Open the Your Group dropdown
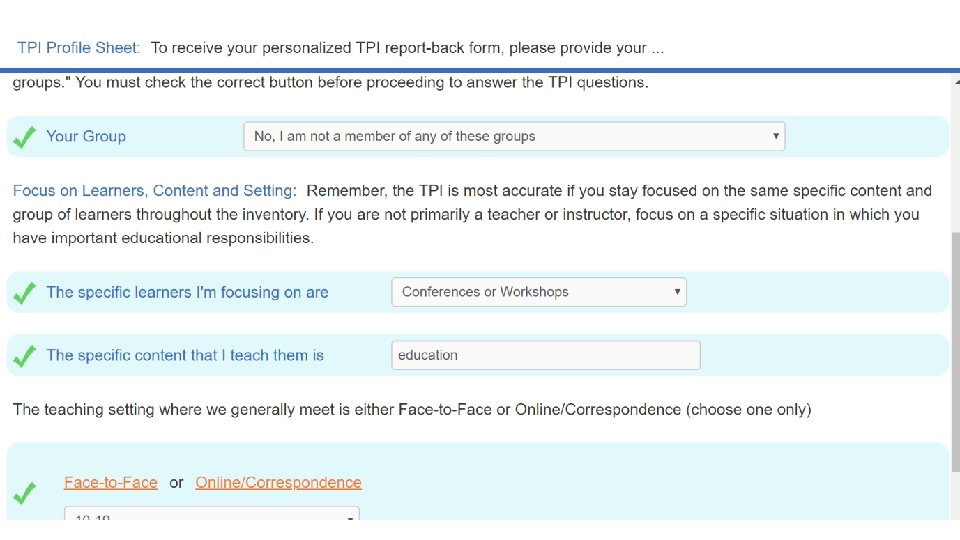 click(514, 136)
